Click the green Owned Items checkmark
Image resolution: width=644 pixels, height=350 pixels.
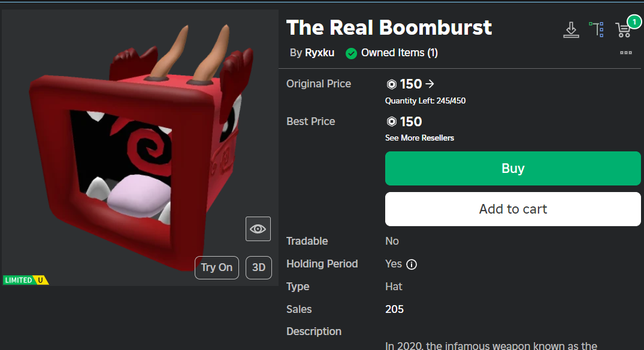352,53
